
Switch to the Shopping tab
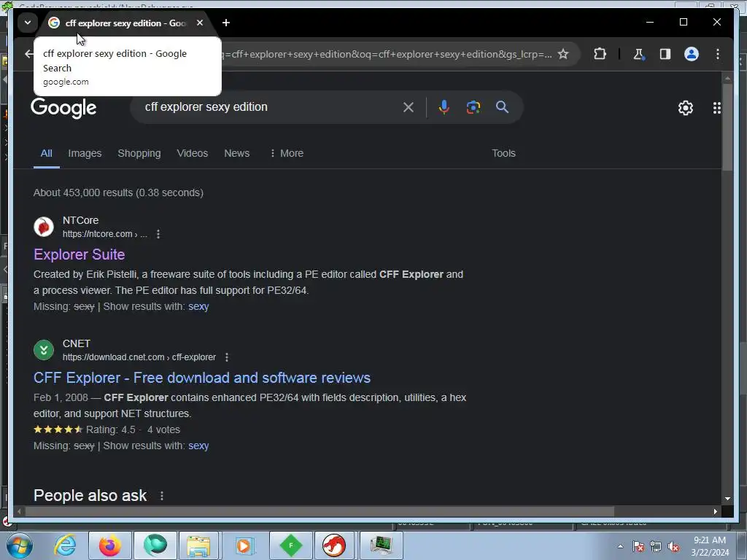pos(139,153)
